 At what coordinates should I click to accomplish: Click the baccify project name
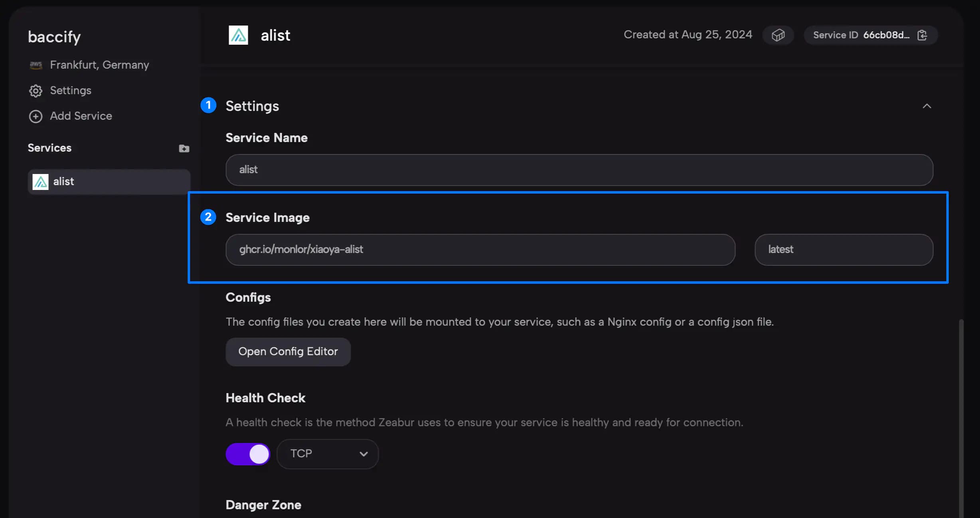tap(54, 37)
